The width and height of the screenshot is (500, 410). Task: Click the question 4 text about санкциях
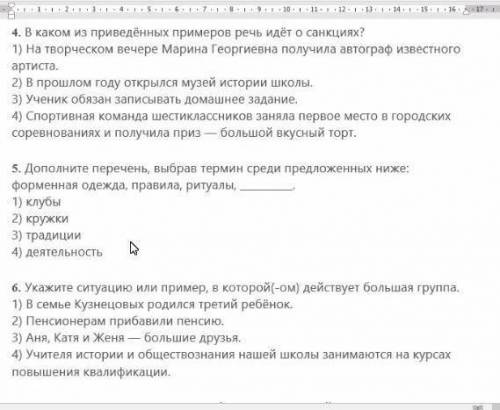pyautogui.click(x=188, y=33)
